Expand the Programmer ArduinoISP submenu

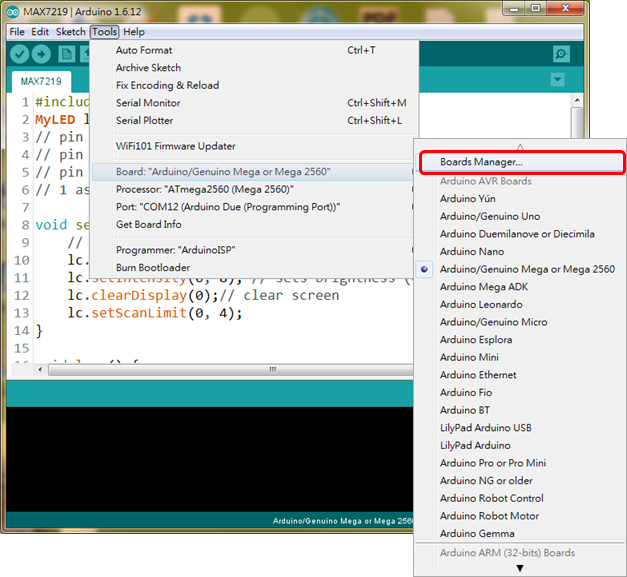coord(254,250)
